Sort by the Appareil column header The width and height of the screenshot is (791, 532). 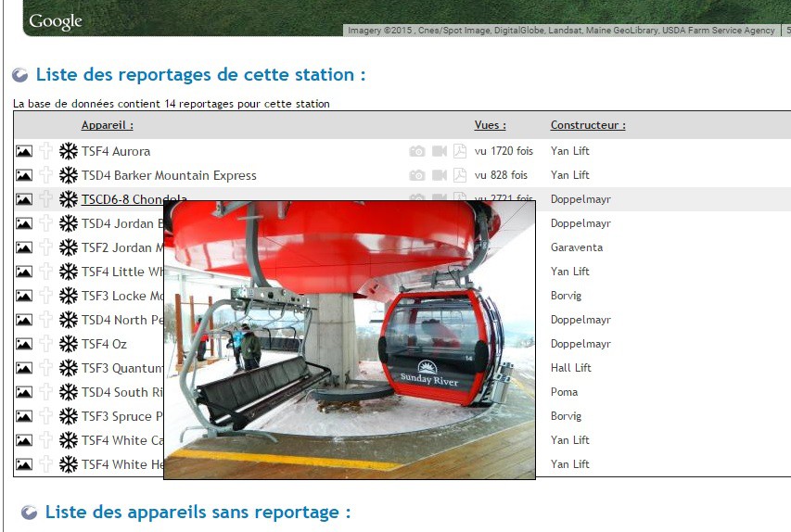(x=107, y=125)
